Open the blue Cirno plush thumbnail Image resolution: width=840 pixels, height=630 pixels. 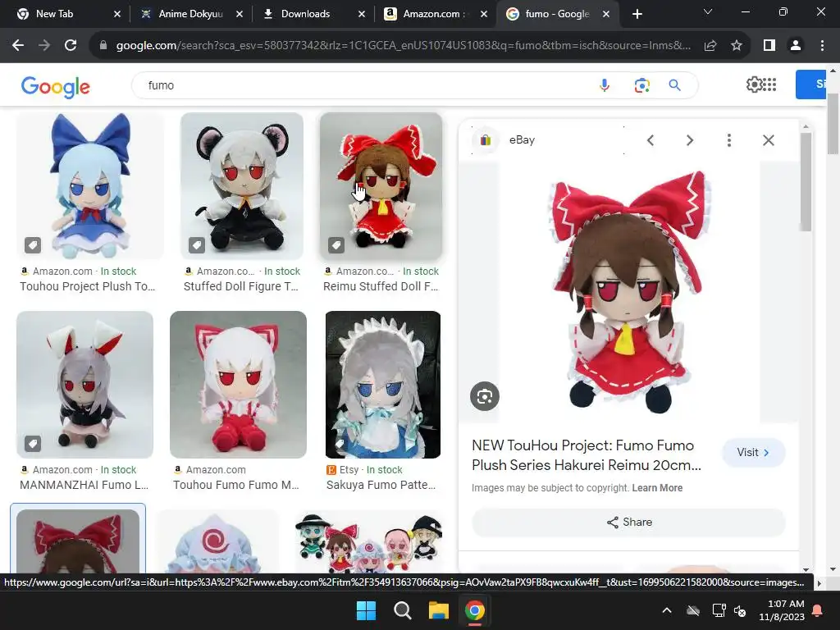pos(90,186)
